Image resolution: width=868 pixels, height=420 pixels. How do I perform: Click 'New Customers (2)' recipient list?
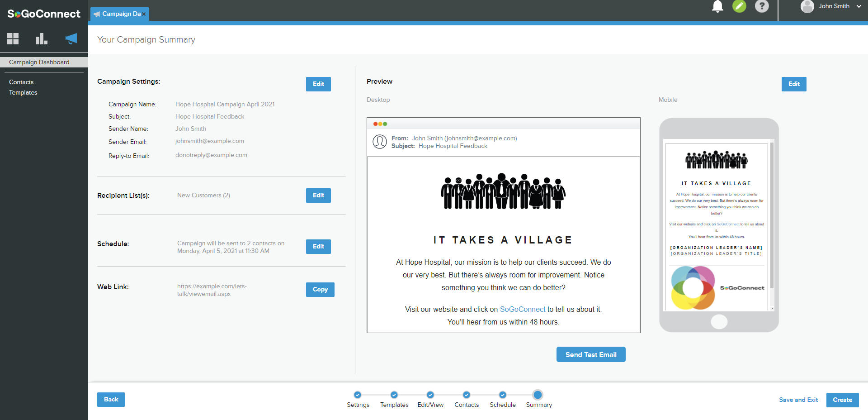click(203, 195)
